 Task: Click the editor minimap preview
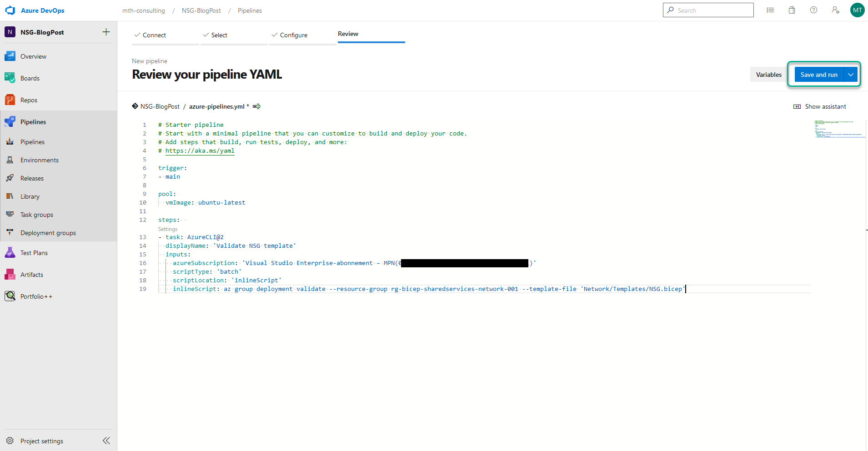(x=839, y=129)
